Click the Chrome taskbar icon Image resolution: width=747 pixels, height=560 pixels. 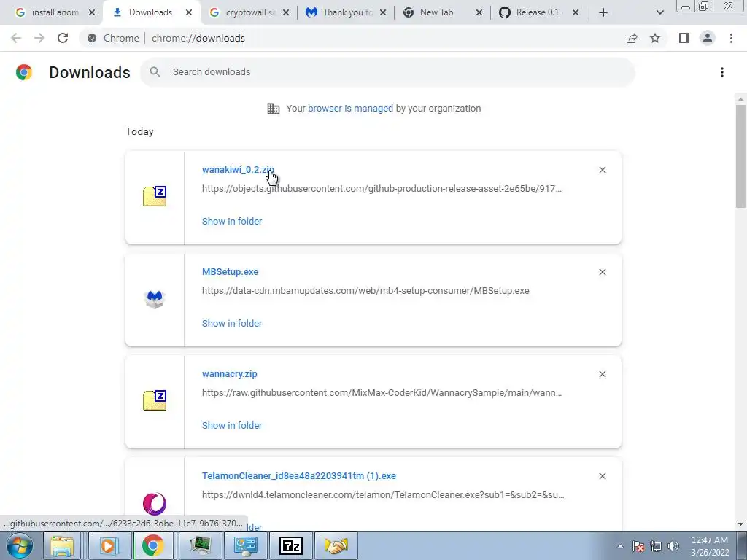point(152,545)
